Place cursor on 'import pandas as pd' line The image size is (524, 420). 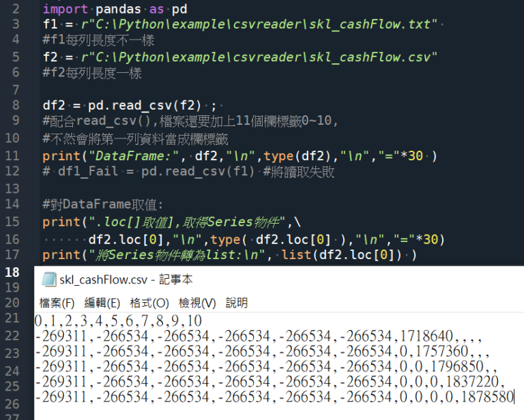pyautogui.click(x=115, y=9)
